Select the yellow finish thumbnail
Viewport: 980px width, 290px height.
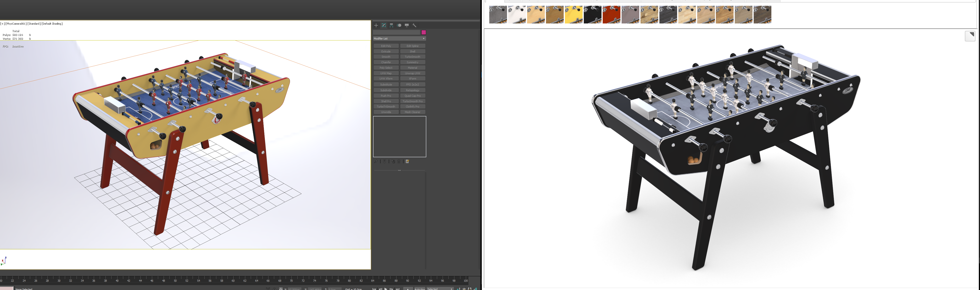574,14
